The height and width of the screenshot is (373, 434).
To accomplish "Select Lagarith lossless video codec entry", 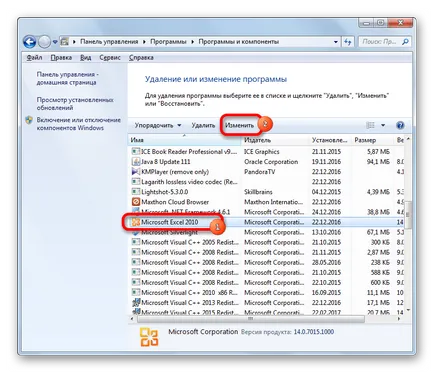I will click(189, 182).
